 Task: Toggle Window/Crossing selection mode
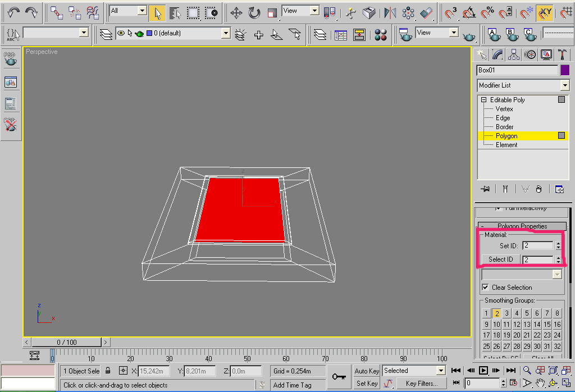pyautogui.click(x=211, y=13)
